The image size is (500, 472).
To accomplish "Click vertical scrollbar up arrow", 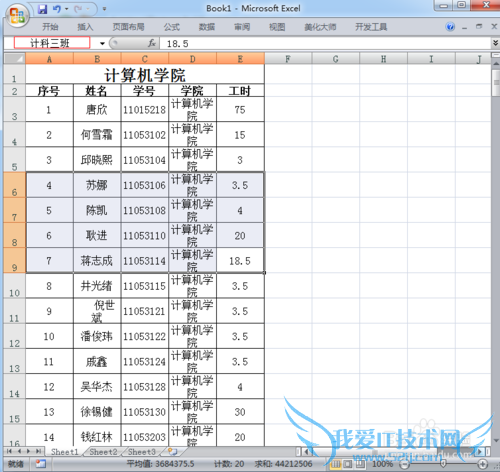I will [496, 63].
